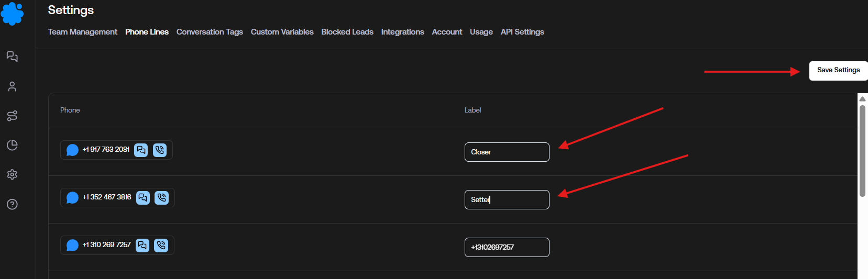This screenshot has height=279, width=868.
Task: Edit the Closer label field
Action: tap(507, 152)
